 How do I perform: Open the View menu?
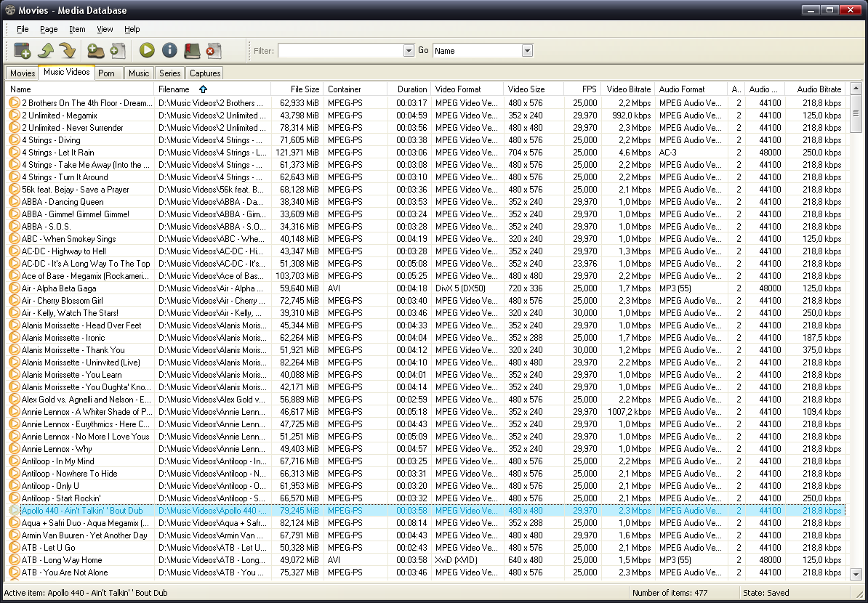click(x=105, y=29)
